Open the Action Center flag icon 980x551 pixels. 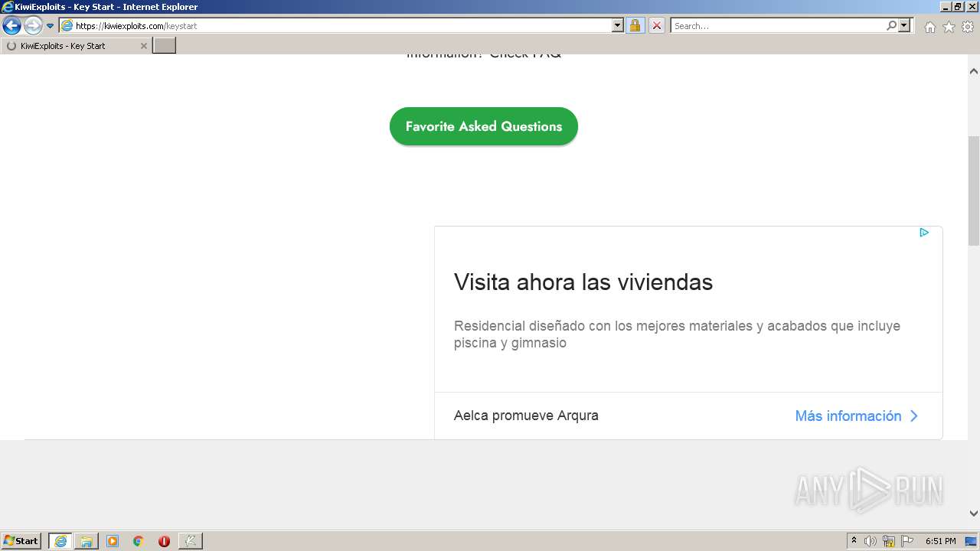tap(907, 541)
